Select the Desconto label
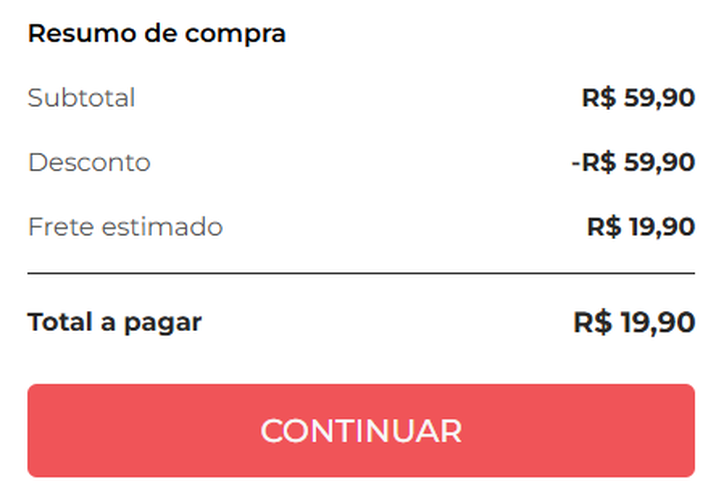 coord(89,162)
